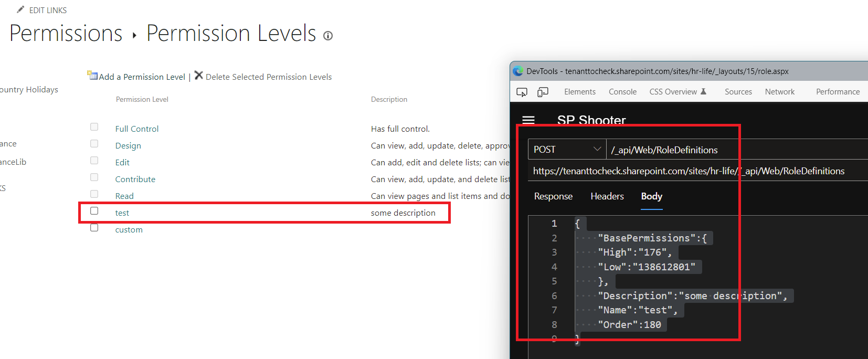This screenshot has height=359, width=868.
Task: Tick the Design checkbox
Action: coord(94,144)
